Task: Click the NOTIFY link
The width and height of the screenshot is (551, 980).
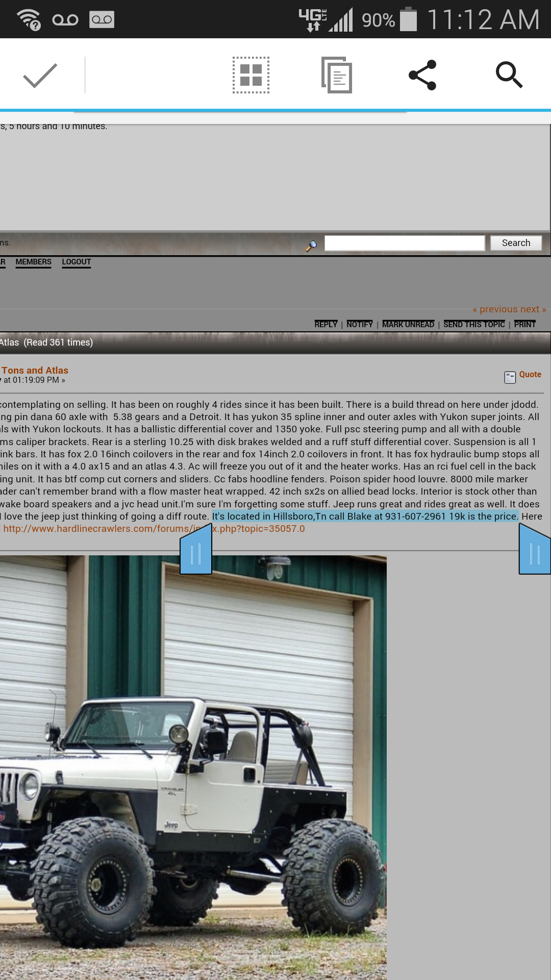Action: click(x=360, y=324)
